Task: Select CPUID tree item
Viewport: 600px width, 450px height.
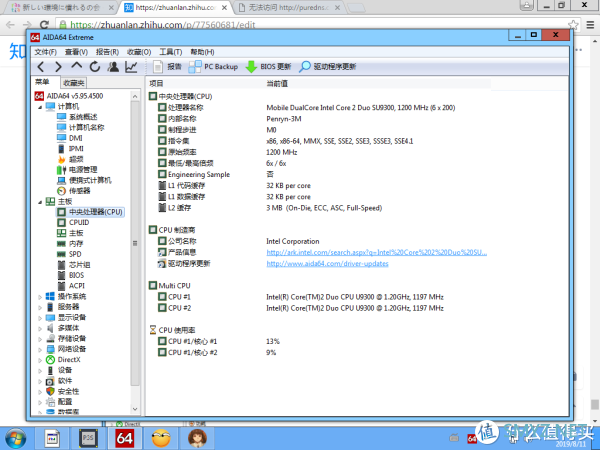Action: 73,222
